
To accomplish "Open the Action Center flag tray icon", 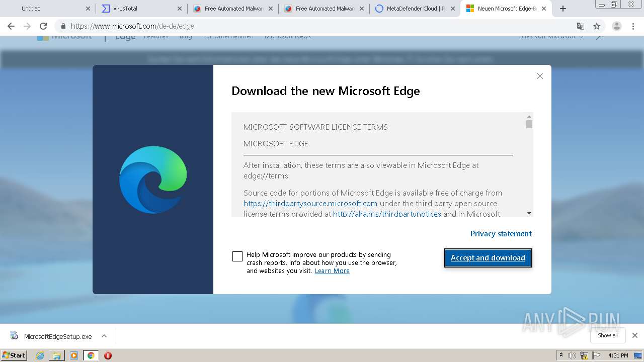I will click(x=595, y=355).
